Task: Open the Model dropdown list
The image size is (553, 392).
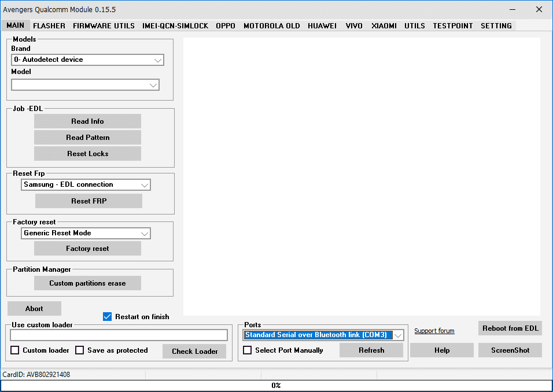Action: coord(86,85)
